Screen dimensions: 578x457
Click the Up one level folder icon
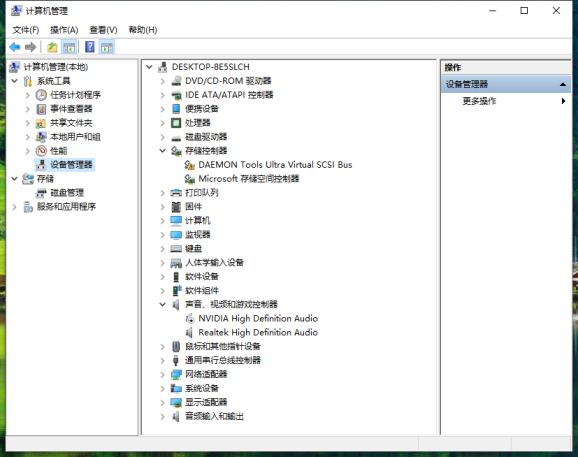[x=52, y=47]
